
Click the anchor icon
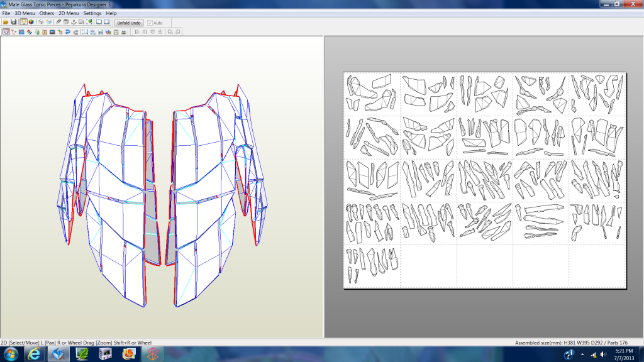tap(74, 22)
